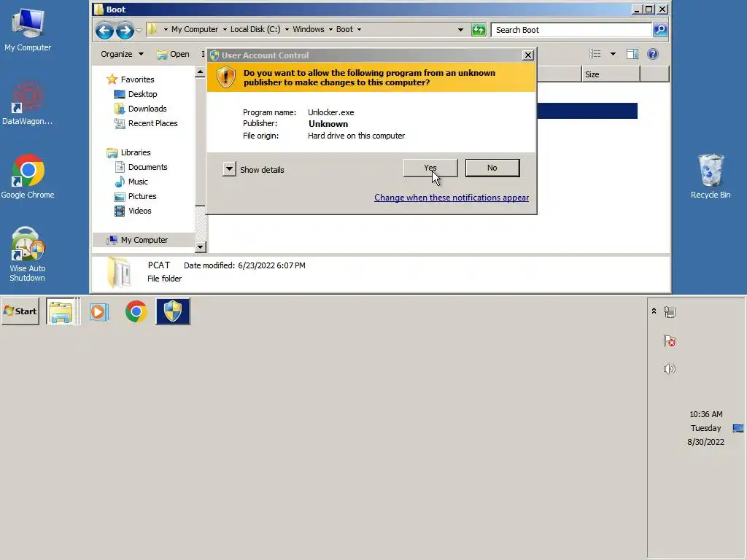Maximize the Boot explorer window
The width and height of the screenshot is (747, 560).
(x=649, y=9)
